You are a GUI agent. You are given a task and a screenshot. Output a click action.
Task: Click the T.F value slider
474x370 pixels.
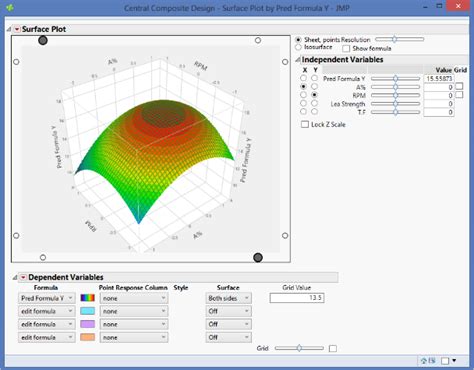click(395, 112)
